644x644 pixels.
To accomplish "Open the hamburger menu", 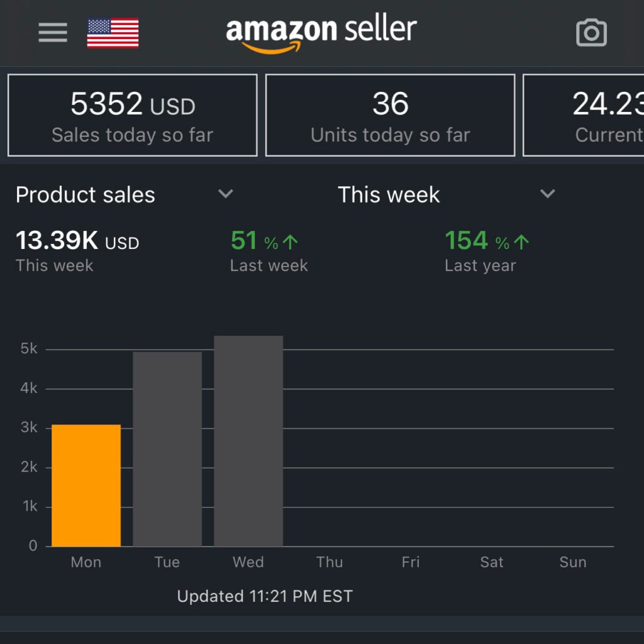I will [x=53, y=33].
